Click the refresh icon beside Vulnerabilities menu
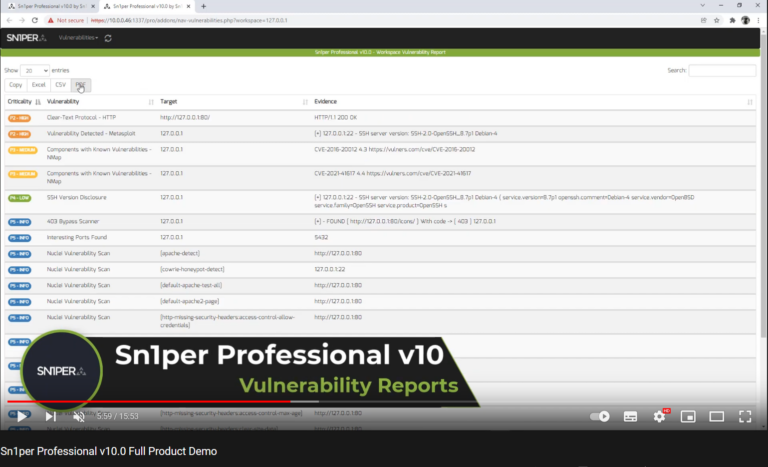This screenshot has width=768, height=467. coord(107,38)
